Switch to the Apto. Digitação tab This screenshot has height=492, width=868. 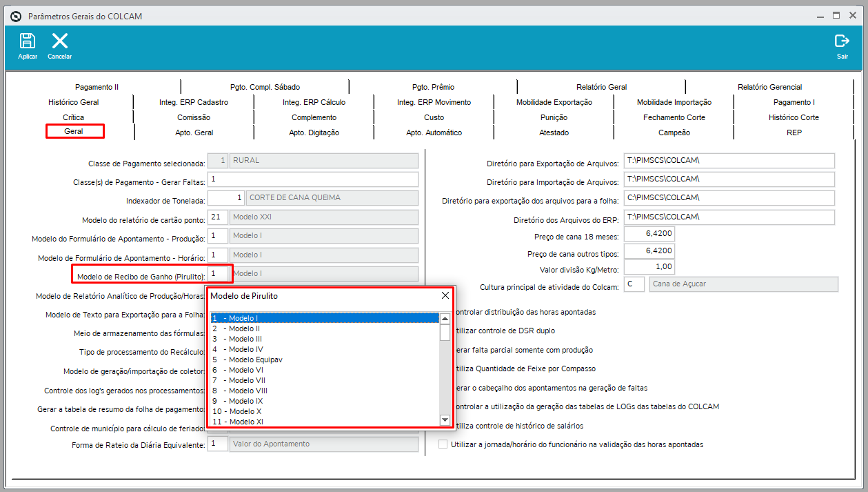[314, 132]
